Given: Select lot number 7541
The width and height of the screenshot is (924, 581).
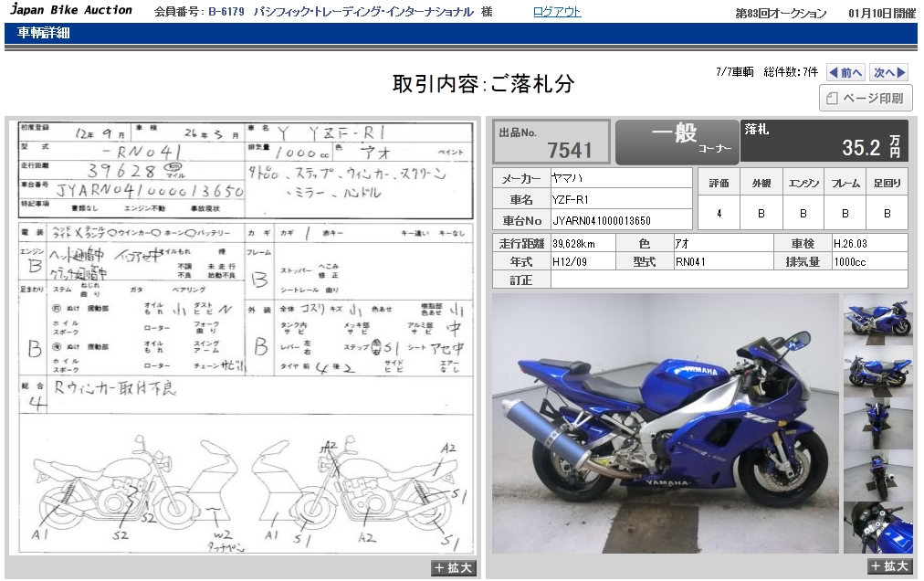Looking at the screenshot, I should pos(569,150).
